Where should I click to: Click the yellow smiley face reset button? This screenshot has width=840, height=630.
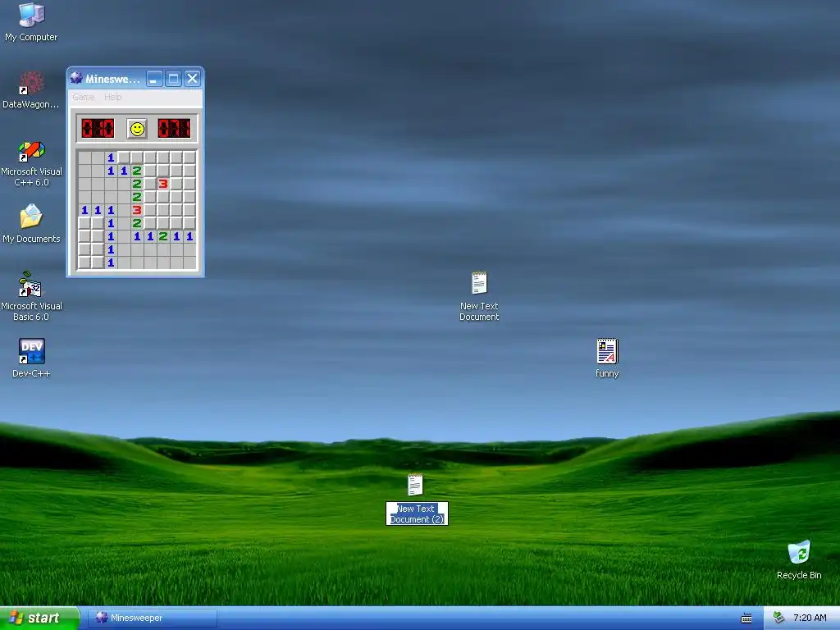pos(137,129)
